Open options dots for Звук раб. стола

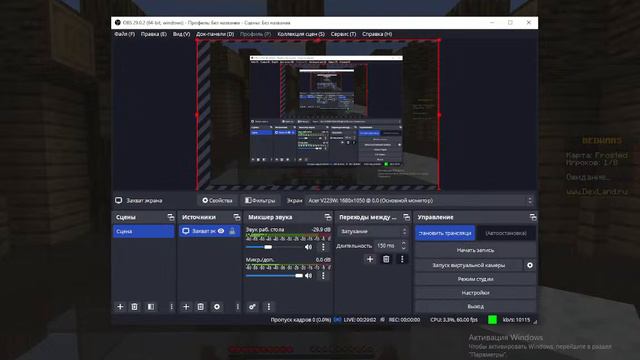(323, 247)
